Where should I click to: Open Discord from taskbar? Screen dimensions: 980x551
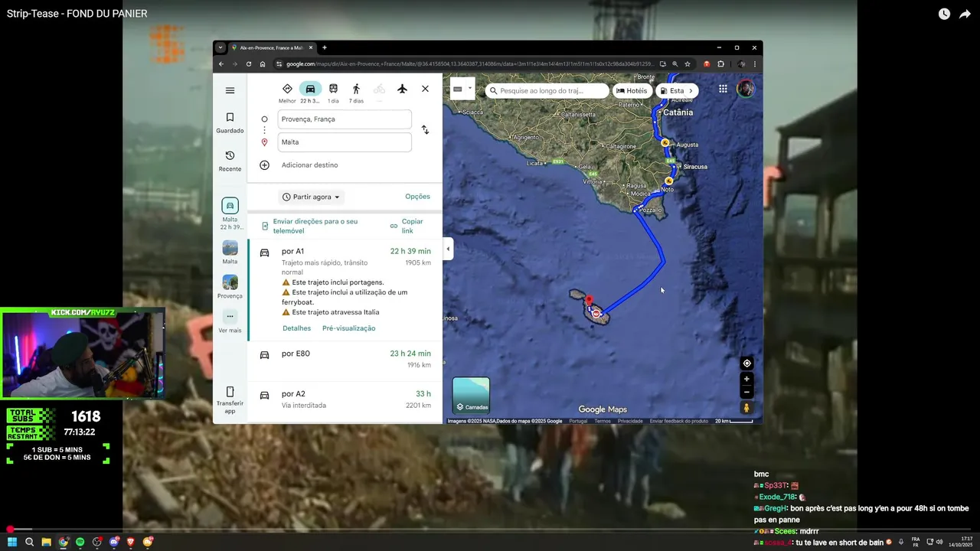(114, 542)
